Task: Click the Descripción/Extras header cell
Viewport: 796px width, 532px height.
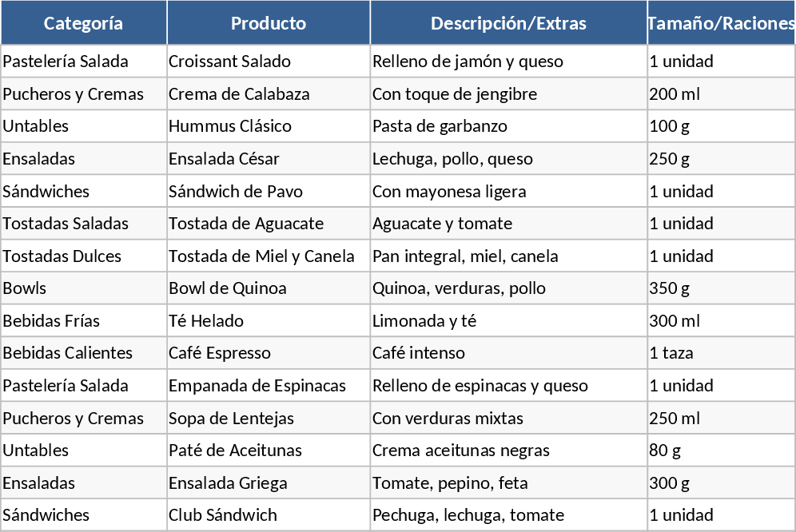Action: coord(508,23)
